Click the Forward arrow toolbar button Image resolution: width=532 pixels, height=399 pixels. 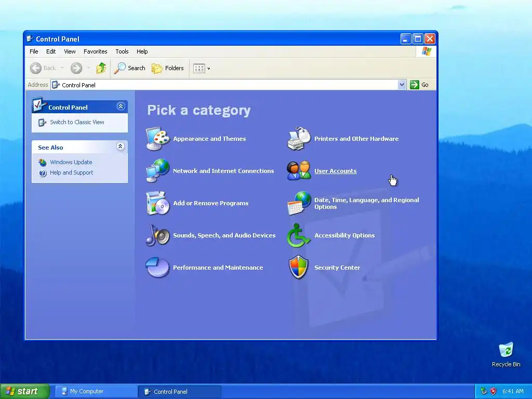click(x=76, y=68)
